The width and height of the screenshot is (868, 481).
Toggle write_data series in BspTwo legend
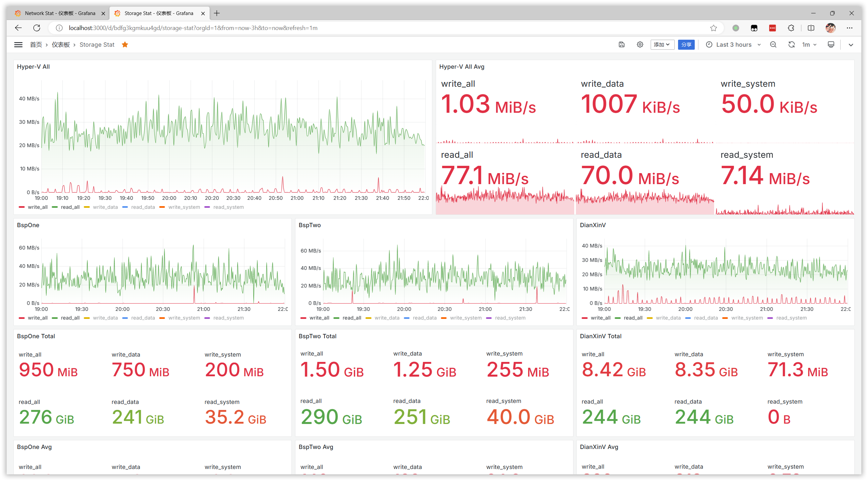point(387,318)
